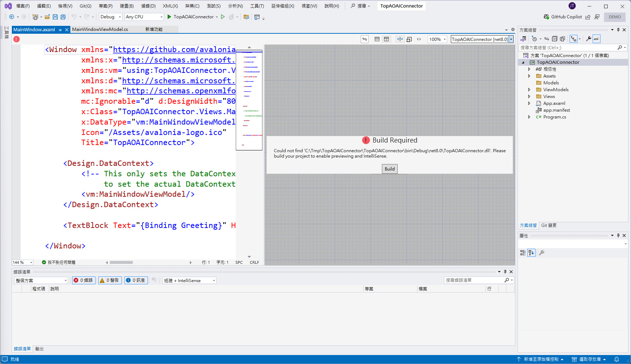This screenshot has width=631, height=364.
Task: Toggle categorized view in Properties panel
Action: point(523,253)
